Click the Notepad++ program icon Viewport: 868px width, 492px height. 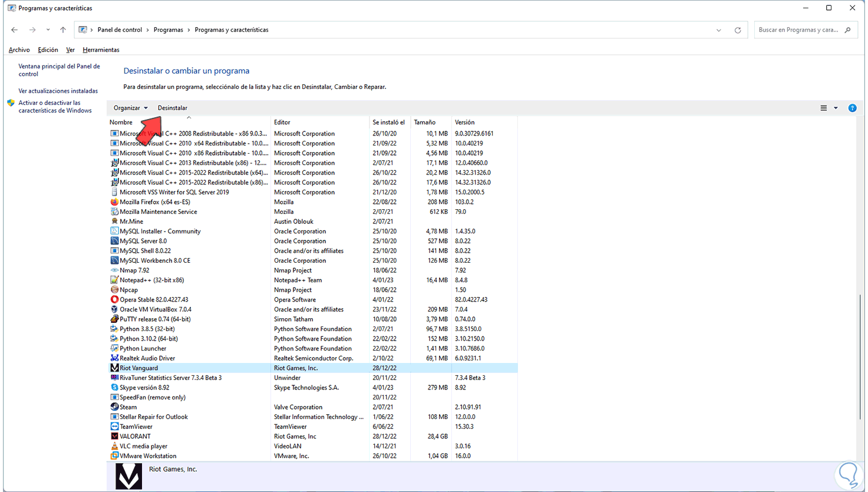coord(114,280)
